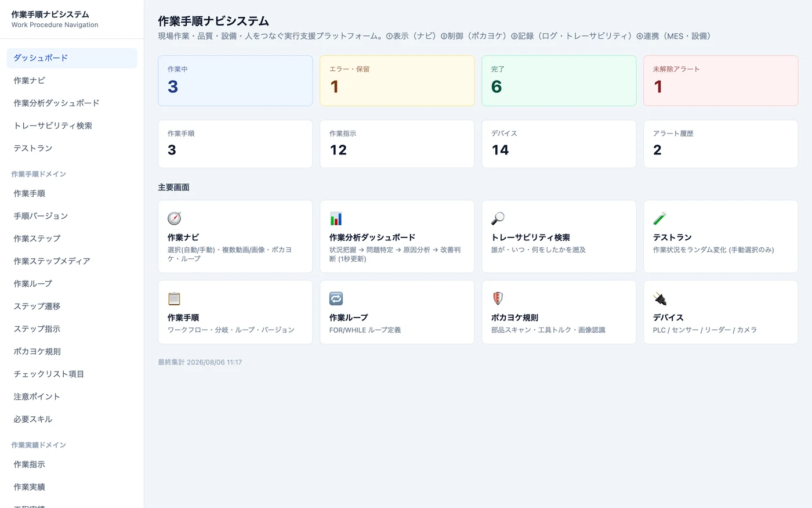Open ステップ指示 in sidebar
812x508 pixels.
[72, 330]
